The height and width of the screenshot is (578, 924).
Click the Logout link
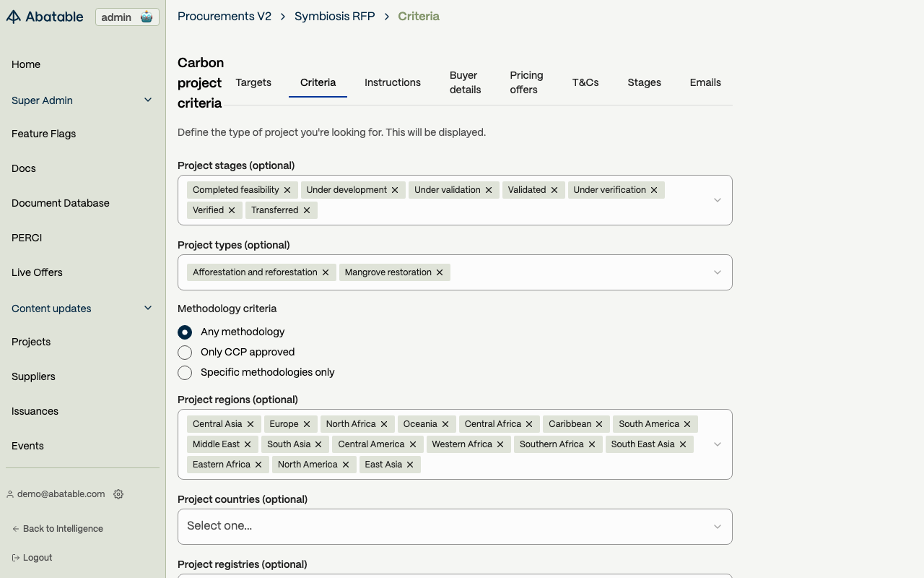(38, 558)
